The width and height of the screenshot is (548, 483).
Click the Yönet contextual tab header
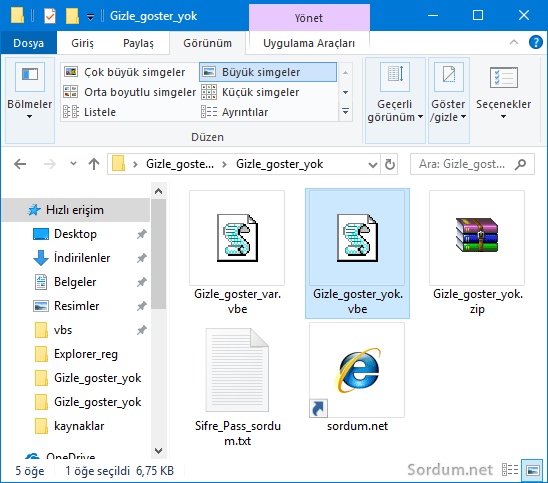309,18
